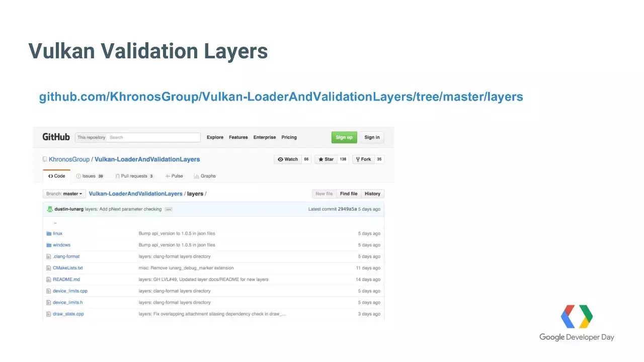Image resolution: width=644 pixels, height=362 pixels.
Task: Switch to the Pulse tab
Action: pyautogui.click(x=174, y=176)
